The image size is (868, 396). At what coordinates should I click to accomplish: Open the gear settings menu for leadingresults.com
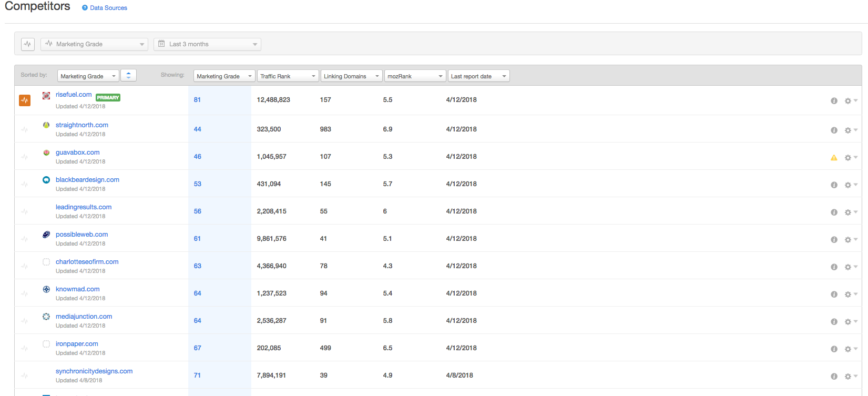851,212
